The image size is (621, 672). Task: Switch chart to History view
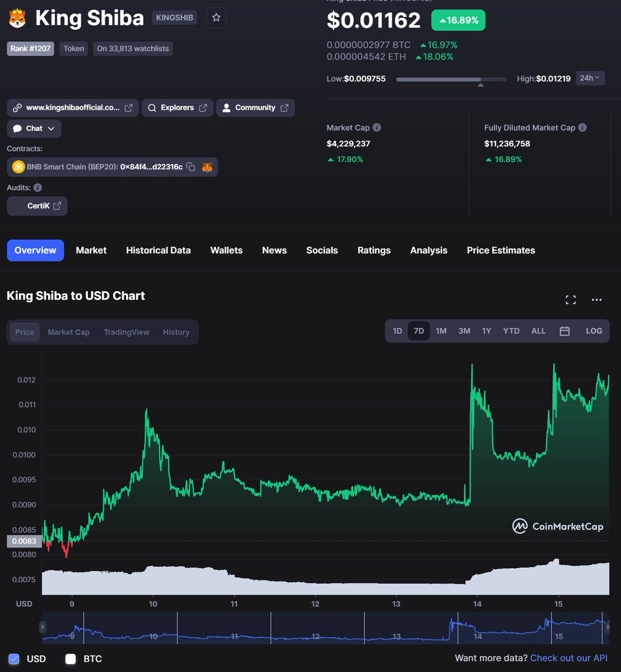click(176, 332)
